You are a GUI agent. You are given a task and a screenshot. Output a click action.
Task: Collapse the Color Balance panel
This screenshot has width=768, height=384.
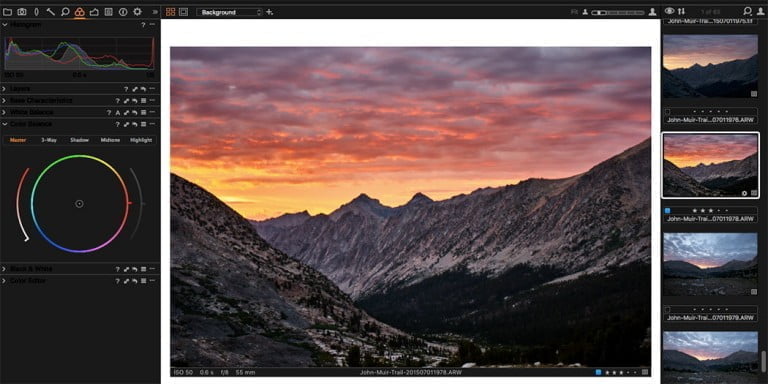[x=5, y=124]
